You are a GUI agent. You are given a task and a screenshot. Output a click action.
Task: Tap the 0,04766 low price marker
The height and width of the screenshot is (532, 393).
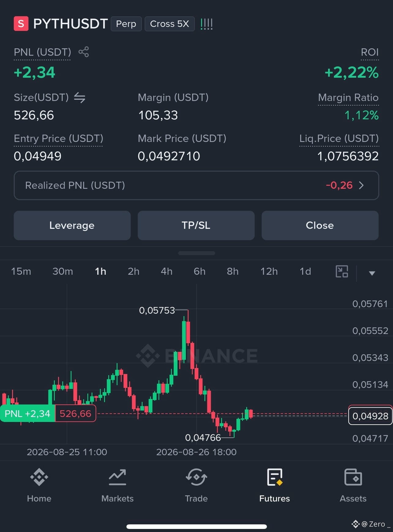pos(203,438)
